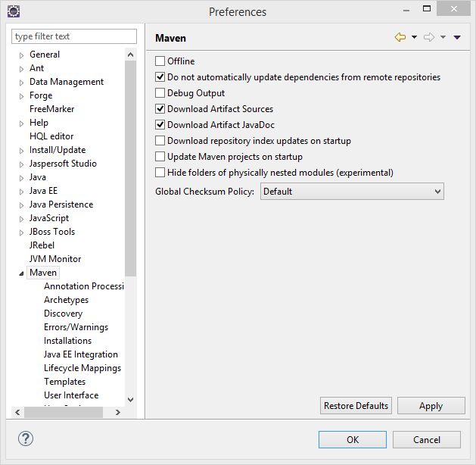Expand the Data Management node

tap(21, 83)
